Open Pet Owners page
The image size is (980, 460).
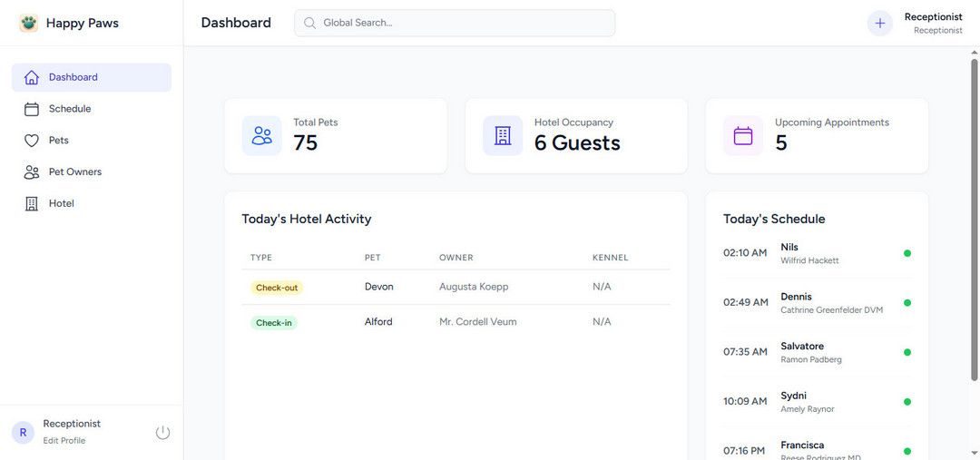click(x=75, y=172)
